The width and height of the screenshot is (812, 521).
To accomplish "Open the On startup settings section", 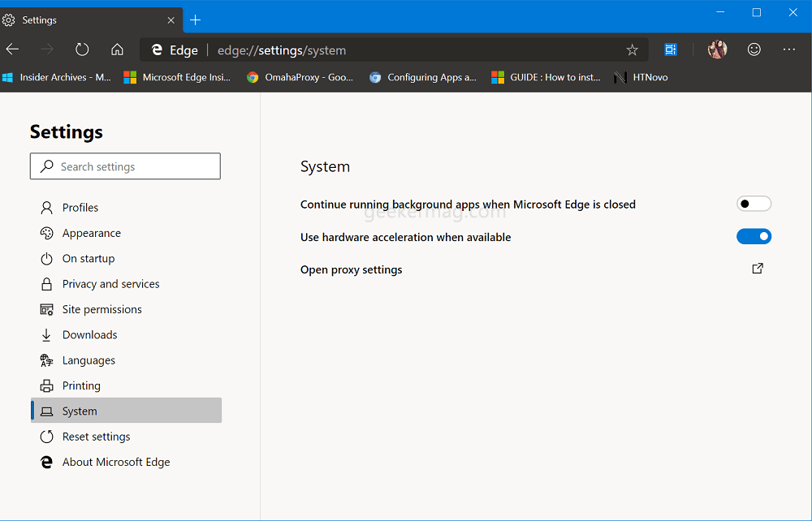I will point(127,259).
